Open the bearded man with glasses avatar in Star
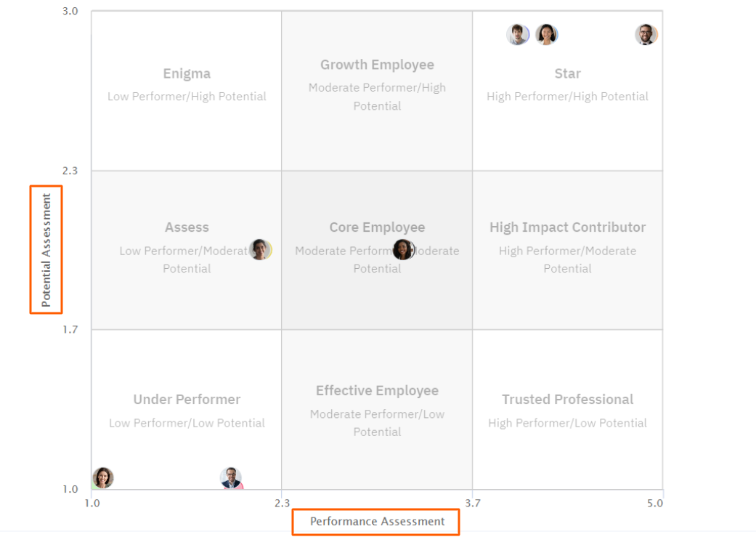Screen dimensions: 756x537 646,34
